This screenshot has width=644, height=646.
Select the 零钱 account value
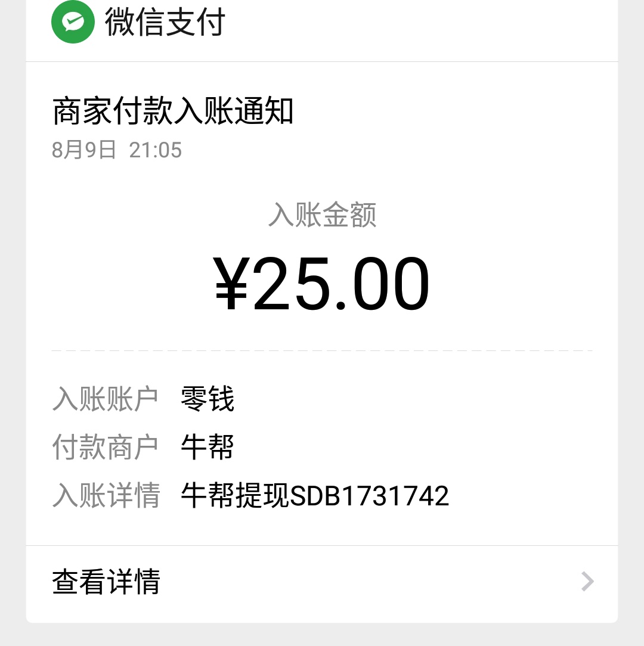(208, 399)
